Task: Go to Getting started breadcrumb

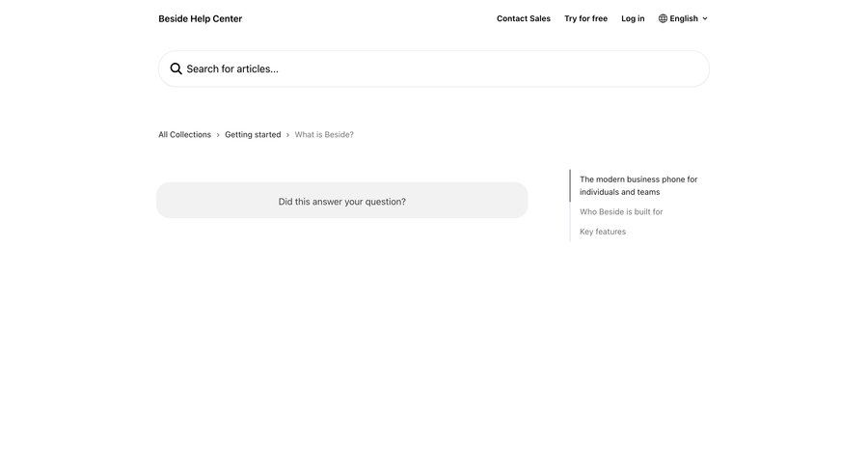Action: pyautogui.click(x=253, y=135)
